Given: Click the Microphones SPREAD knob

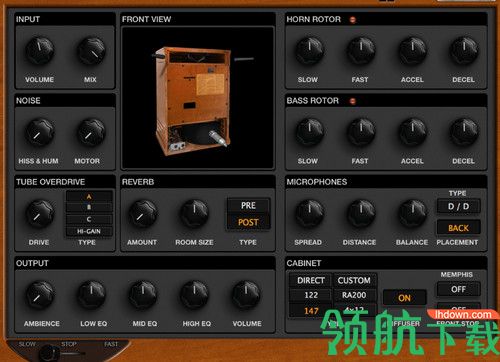Looking at the screenshot, I should 310,214.
